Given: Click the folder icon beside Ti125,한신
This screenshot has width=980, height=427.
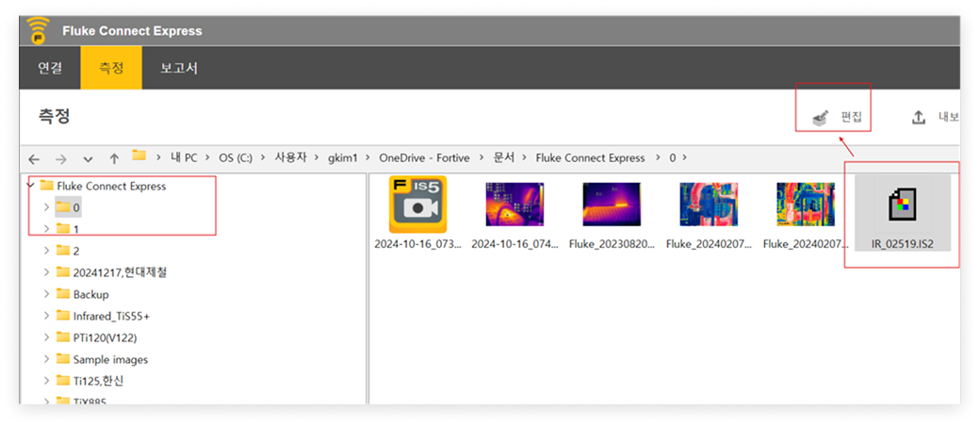Looking at the screenshot, I should pyautogui.click(x=62, y=380).
